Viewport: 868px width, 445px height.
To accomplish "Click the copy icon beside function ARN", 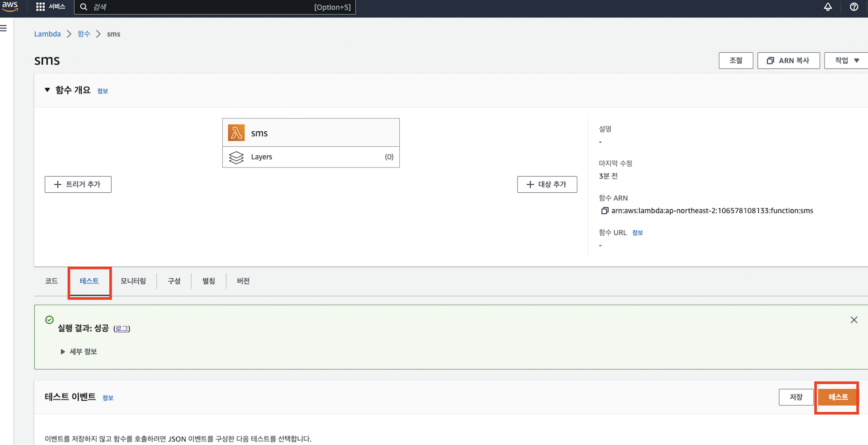I will coord(604,211).
